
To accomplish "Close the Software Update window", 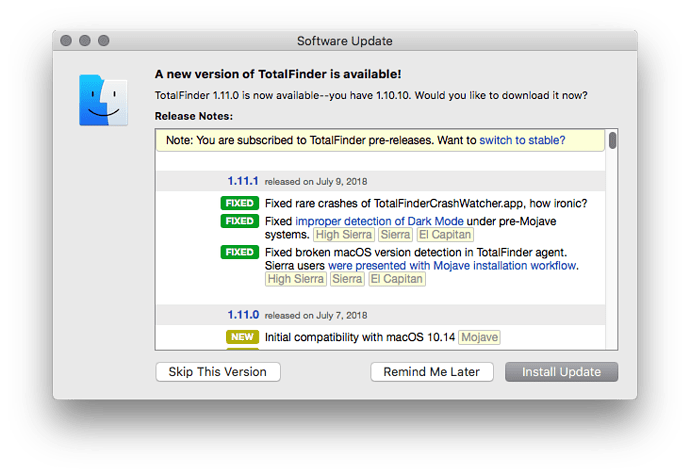I will click(66, 41).
